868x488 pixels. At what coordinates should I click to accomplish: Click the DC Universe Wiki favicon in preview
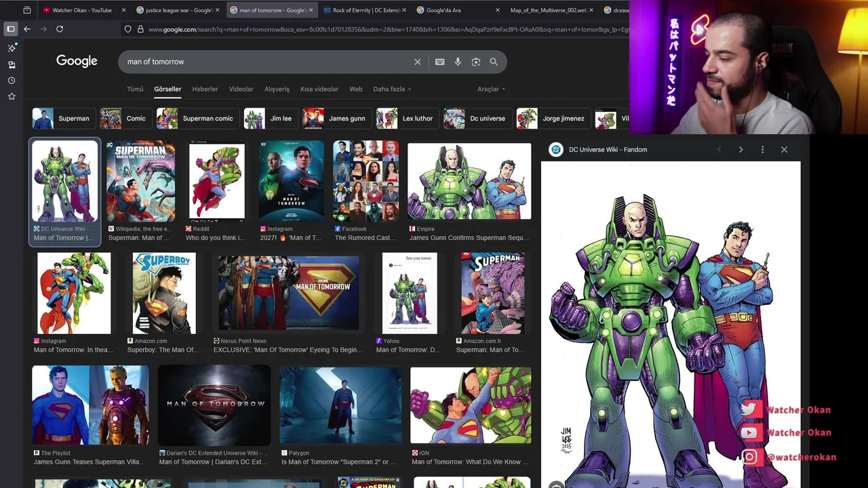tap(556, 150)
